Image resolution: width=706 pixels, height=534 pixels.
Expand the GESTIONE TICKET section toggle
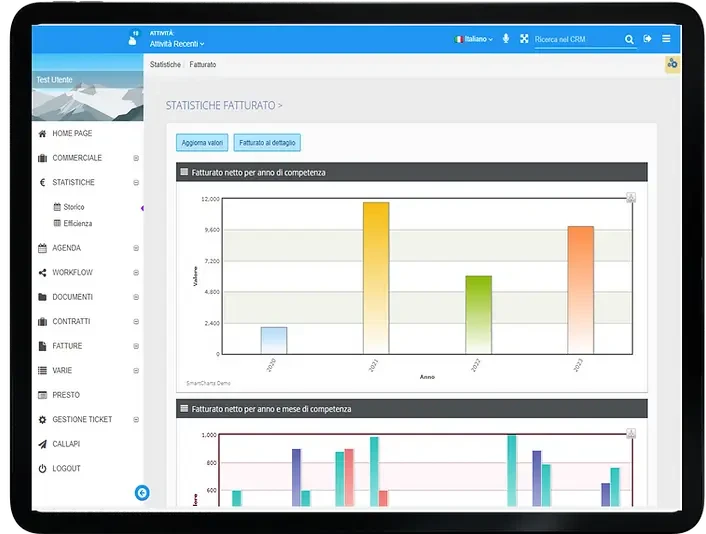click(136, 420)
